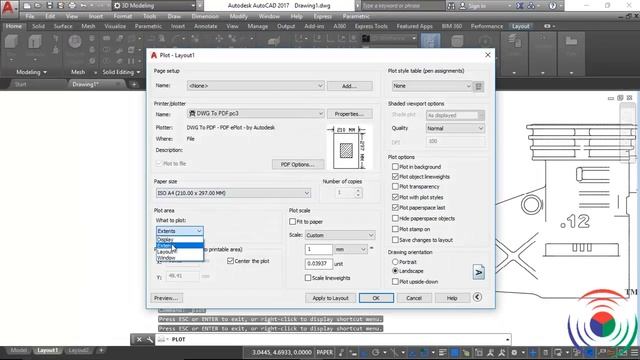The height and width of the screenshot is (360, 640).
Task: Close the command line with X icon
Action: tap(139, 340)
